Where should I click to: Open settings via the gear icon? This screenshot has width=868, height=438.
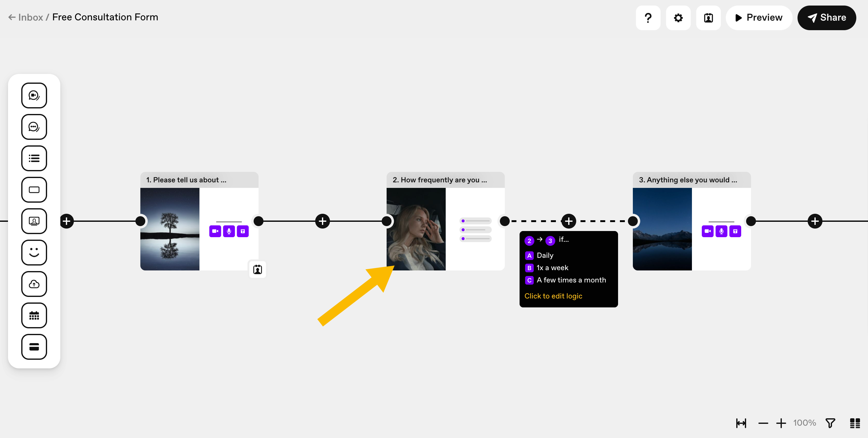pyautogui.click(x=678, y=18)
